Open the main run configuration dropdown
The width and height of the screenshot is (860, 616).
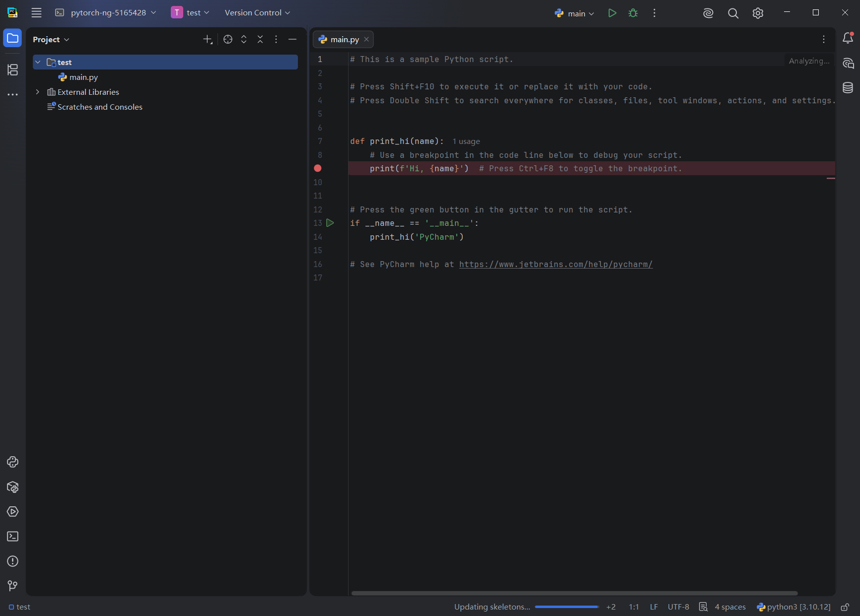point(574,13)
